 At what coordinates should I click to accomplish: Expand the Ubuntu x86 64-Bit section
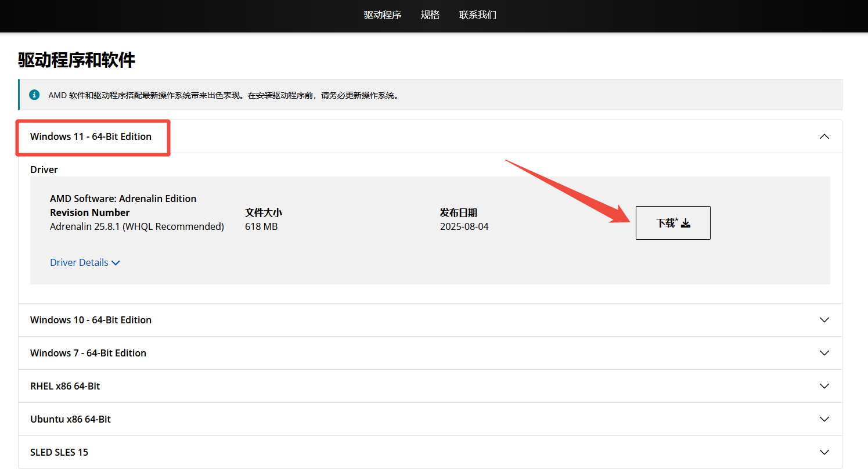pyautogui.click(x=430, y=419)
